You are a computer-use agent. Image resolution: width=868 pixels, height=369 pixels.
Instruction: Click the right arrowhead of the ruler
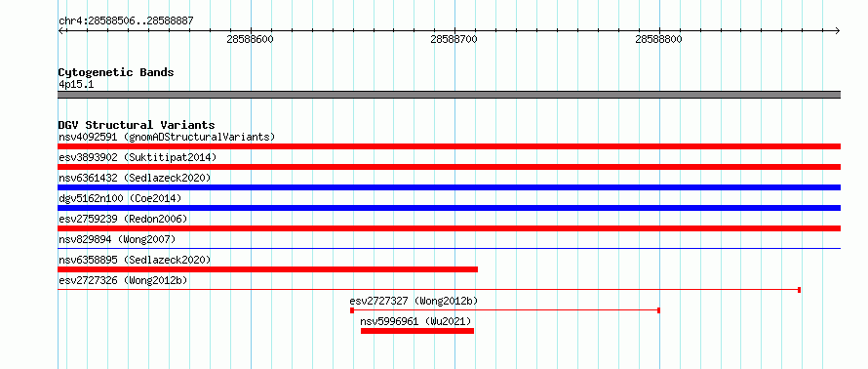pos(838,31)
